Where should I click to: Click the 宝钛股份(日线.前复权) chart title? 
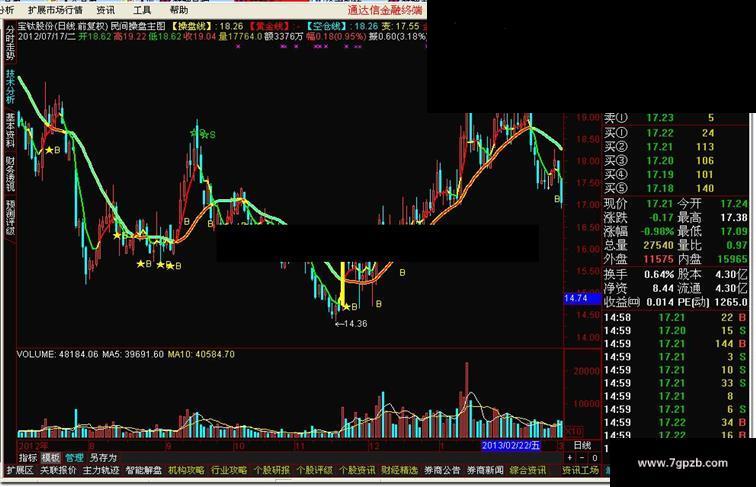coord(63,26)
